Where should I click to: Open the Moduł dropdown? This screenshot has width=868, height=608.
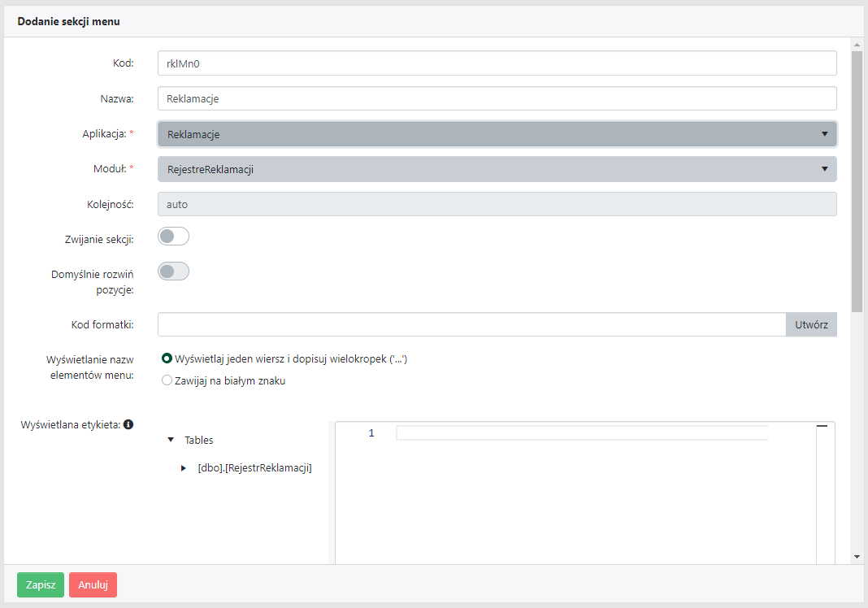tap(497, 169)
